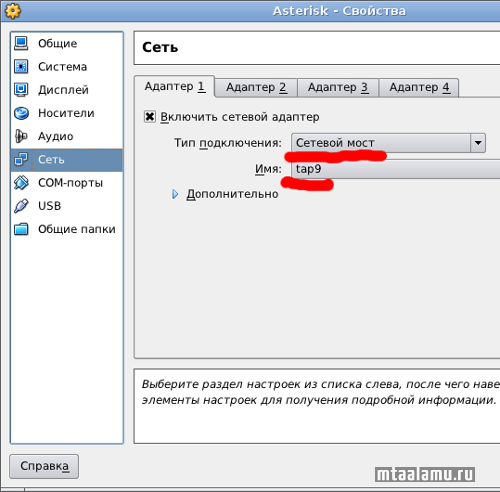Open the Тип подключения dropdown arrow

[x=478, y=143]
